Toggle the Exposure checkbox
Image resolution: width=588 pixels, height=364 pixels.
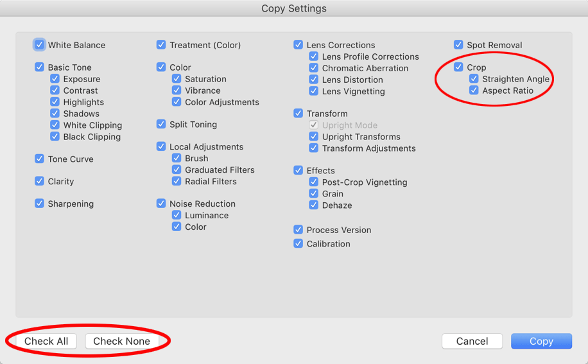click(55, 79)
